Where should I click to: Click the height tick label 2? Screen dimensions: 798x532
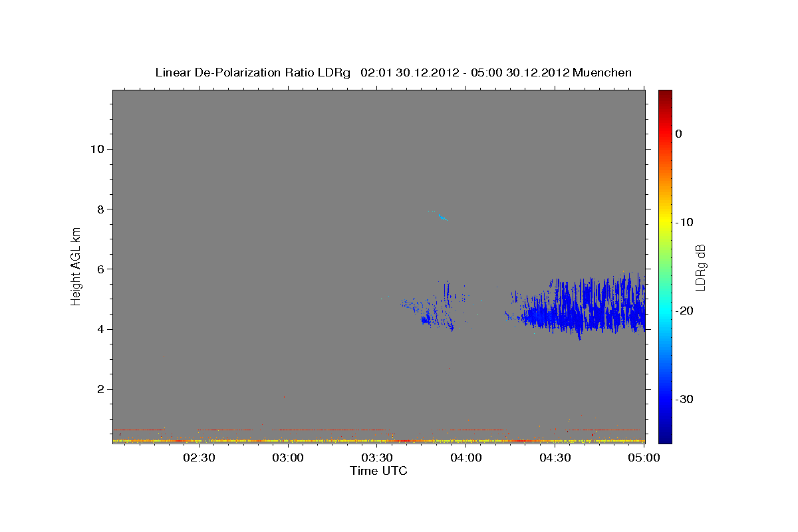coord(100,390)
